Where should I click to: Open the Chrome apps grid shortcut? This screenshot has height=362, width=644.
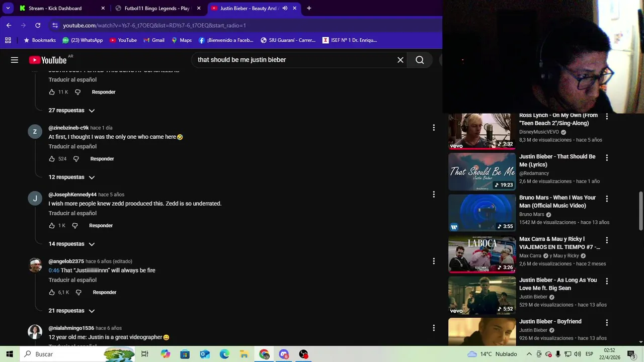(8, 40)
